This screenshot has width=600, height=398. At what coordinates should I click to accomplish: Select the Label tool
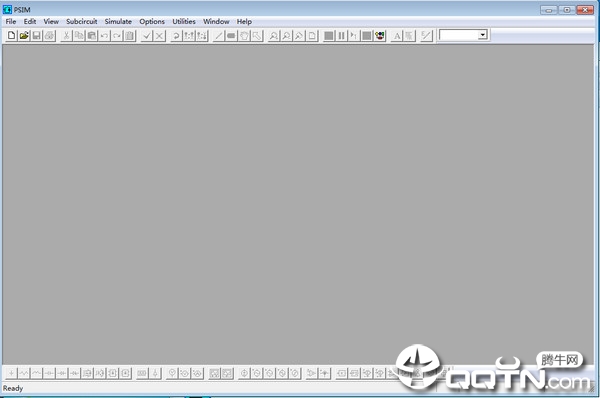pyautogui.click(x=231, y=36)
